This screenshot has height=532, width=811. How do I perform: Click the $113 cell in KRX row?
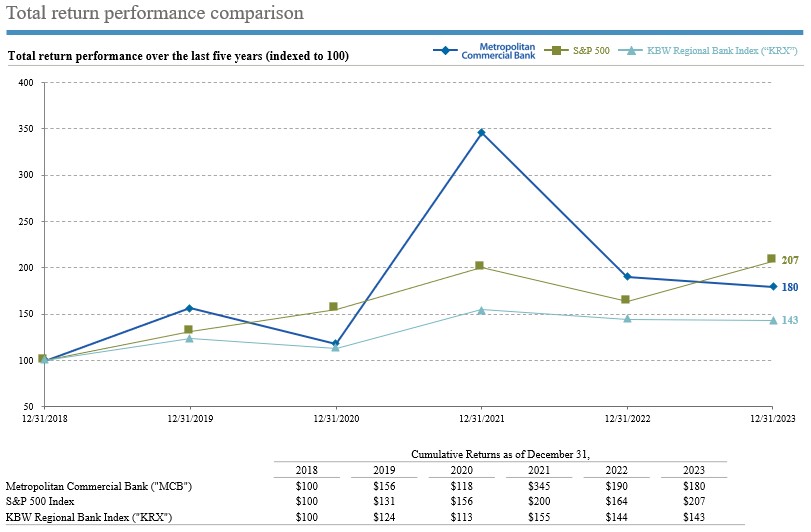[x=461, y=517]
